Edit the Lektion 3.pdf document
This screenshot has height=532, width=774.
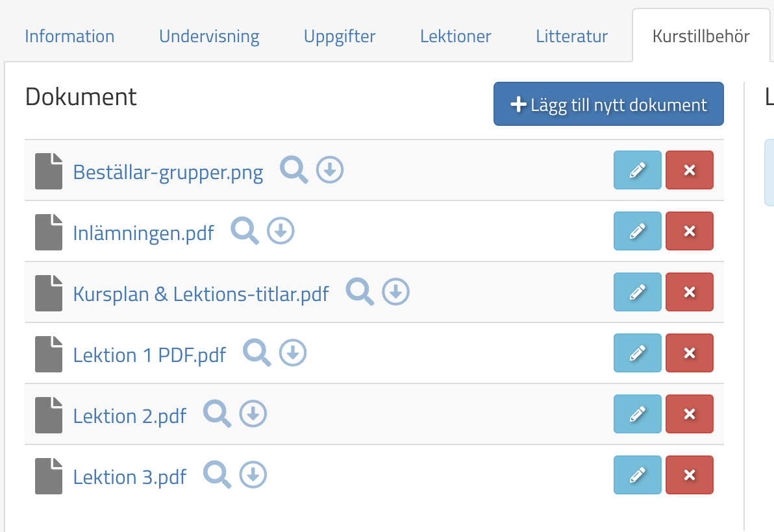pos(637,474)
